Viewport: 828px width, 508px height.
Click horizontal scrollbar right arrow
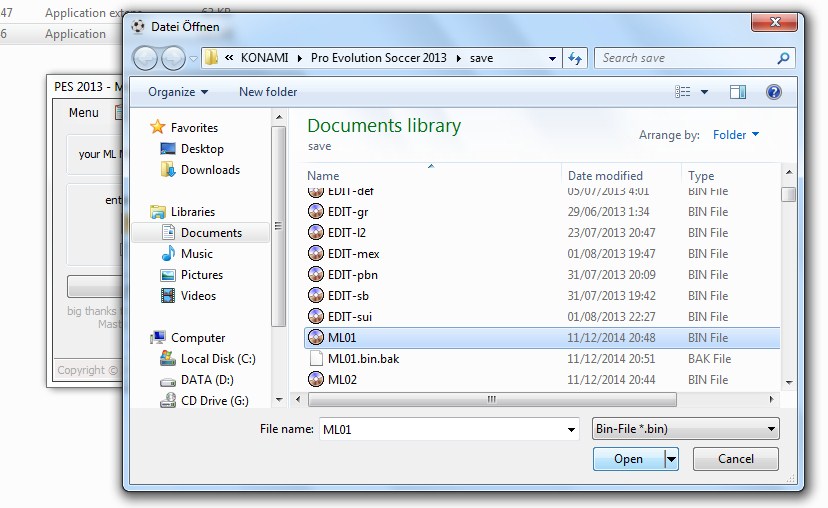coord(771,400)
